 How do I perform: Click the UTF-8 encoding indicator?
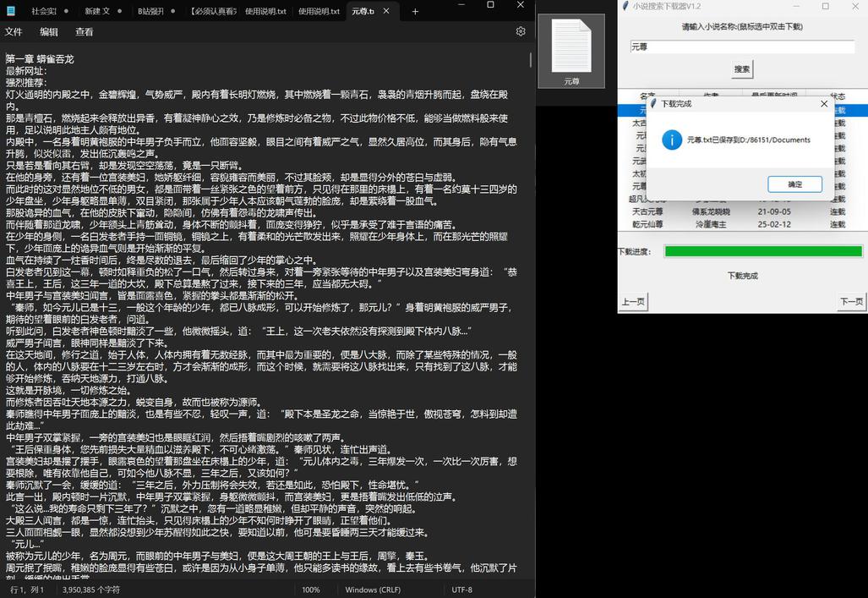coord(461,590)
